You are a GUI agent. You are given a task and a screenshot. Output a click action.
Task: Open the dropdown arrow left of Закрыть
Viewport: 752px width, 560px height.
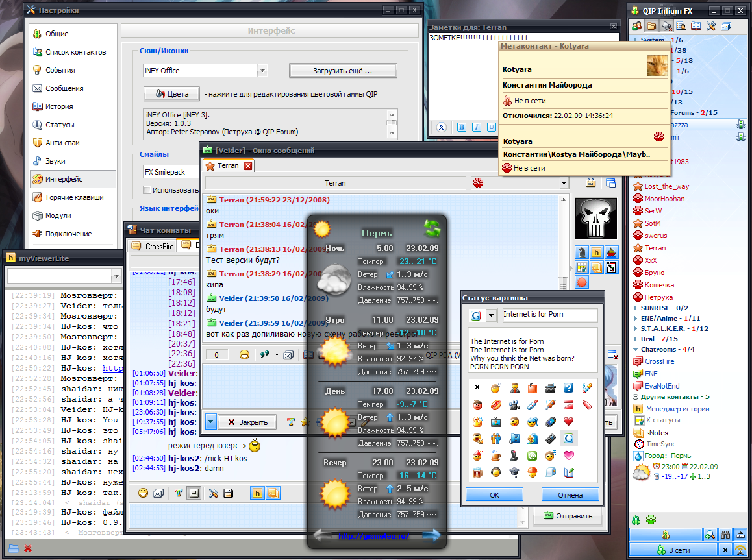click(x=210, y=422)
